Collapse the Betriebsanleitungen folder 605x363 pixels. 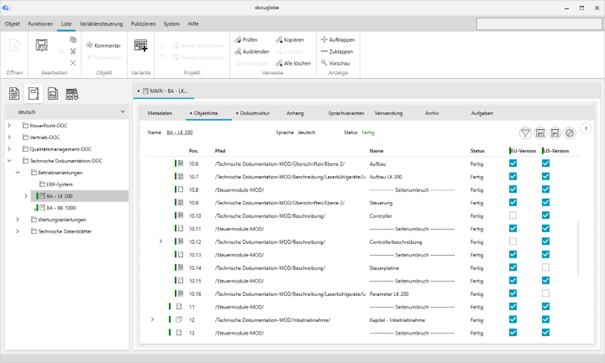point(18,172)
